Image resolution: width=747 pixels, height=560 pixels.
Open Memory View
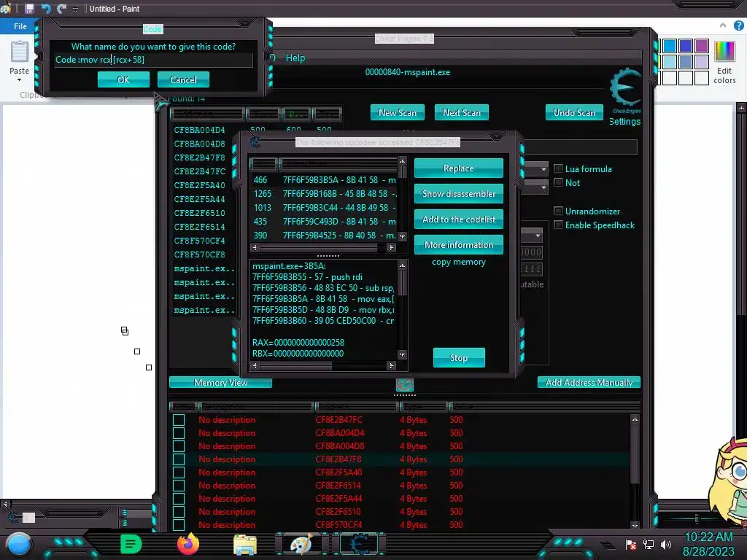point(220,382)
